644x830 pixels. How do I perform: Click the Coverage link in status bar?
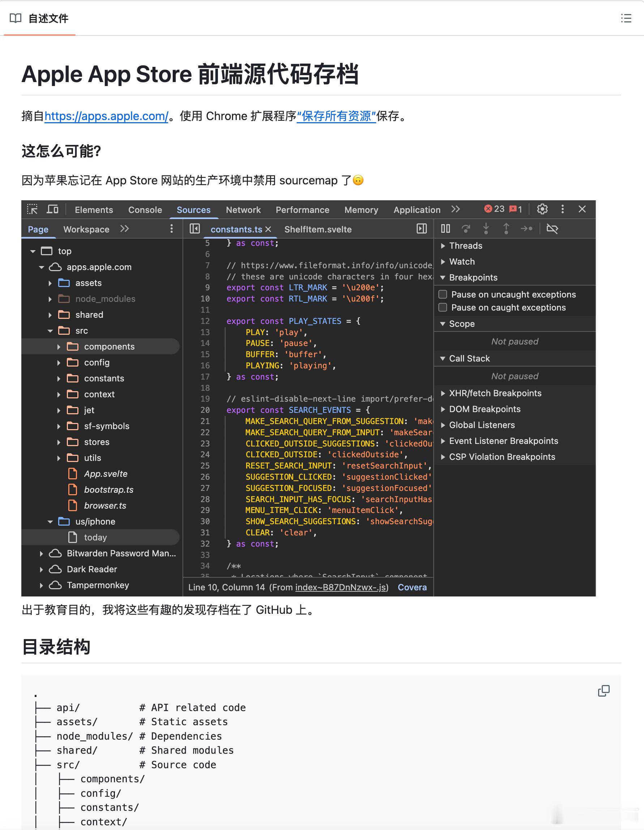pos(412,587)
